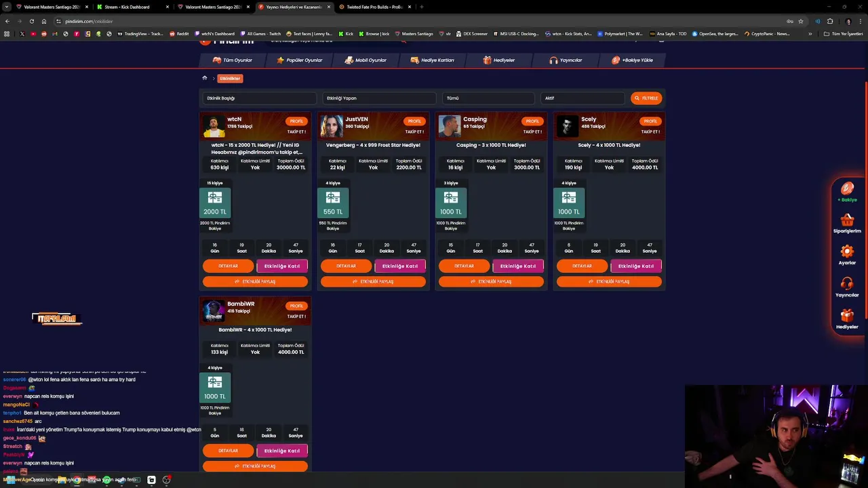Open DETAYLAR for BambiWR's event

tap(229, 451)
